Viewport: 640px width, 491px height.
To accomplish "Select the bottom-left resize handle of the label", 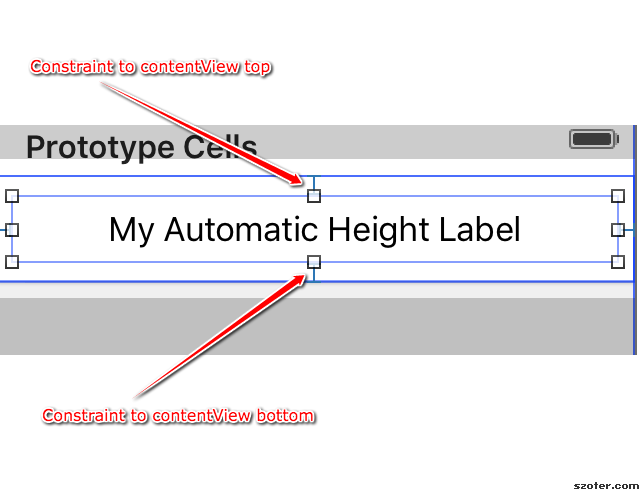I will point(12,262).
